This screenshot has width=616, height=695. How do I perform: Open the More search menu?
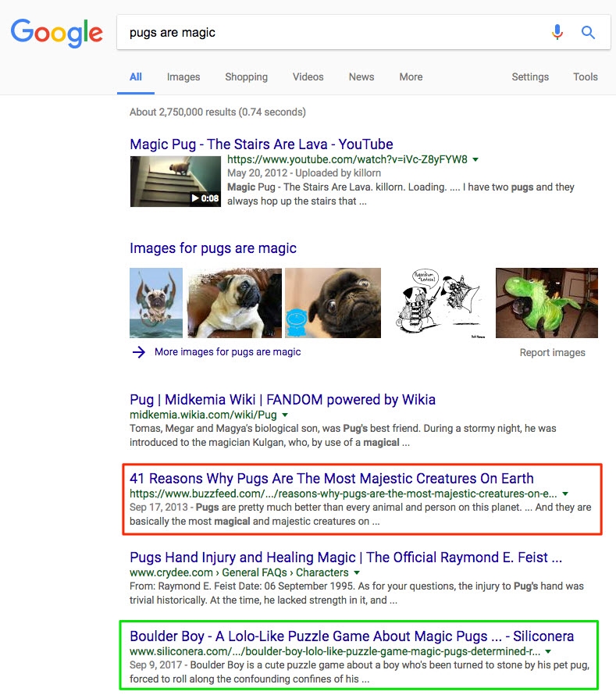[x=411, y=77]
